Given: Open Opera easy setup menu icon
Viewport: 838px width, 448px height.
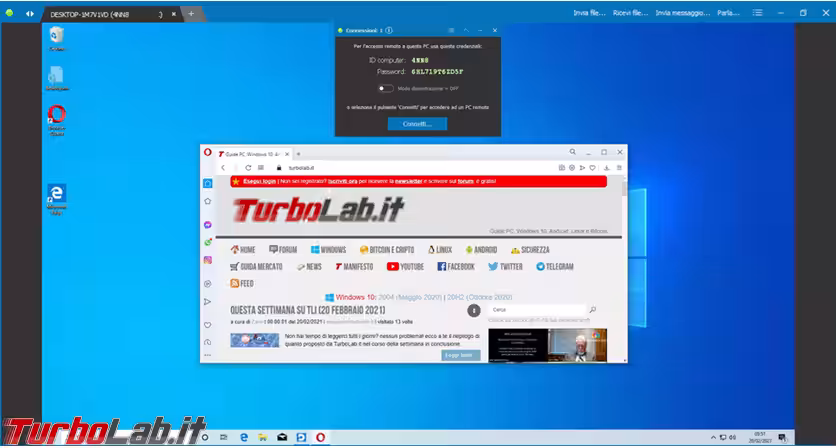Looking at the screenshot, I should coord(619,167).
